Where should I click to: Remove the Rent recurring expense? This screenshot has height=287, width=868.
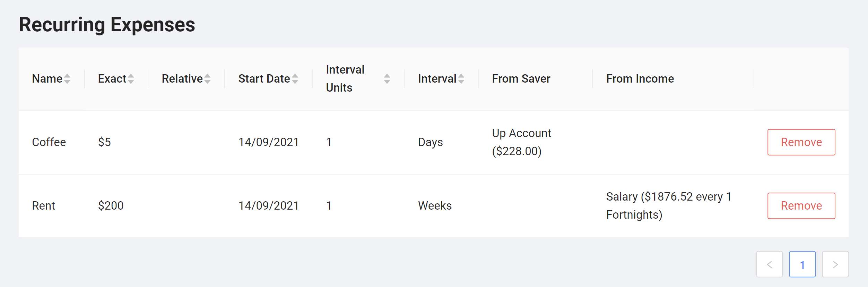coord(801,206)
